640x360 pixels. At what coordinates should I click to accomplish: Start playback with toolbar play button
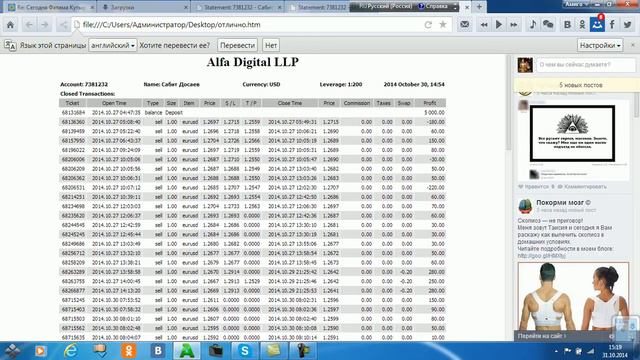(x=499, y=25)
